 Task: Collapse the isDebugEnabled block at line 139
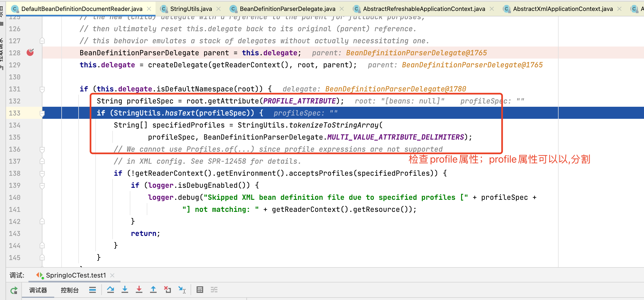[42, 186]
